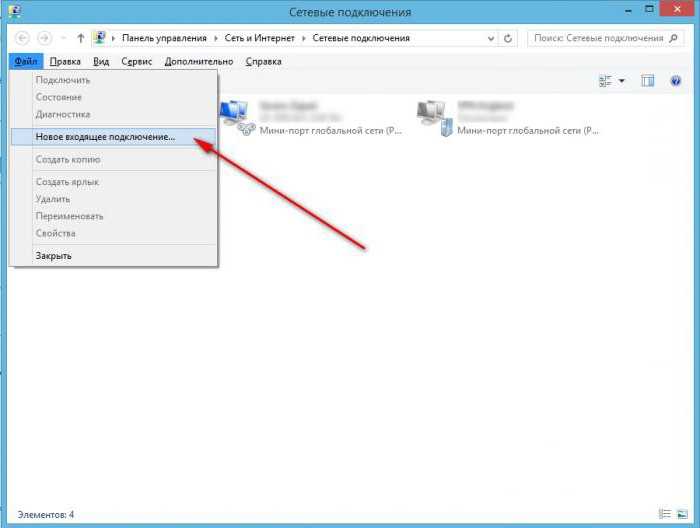Image resolution: width=700 pixels, height=528 pixels.
Task: Open the Вид menu
Action: coord(101,62)
